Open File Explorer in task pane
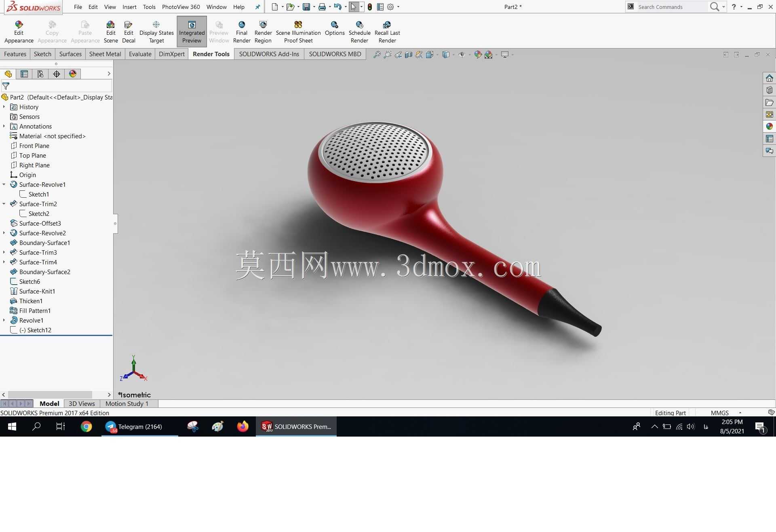776x532 pixels. (x=769, y=102)
